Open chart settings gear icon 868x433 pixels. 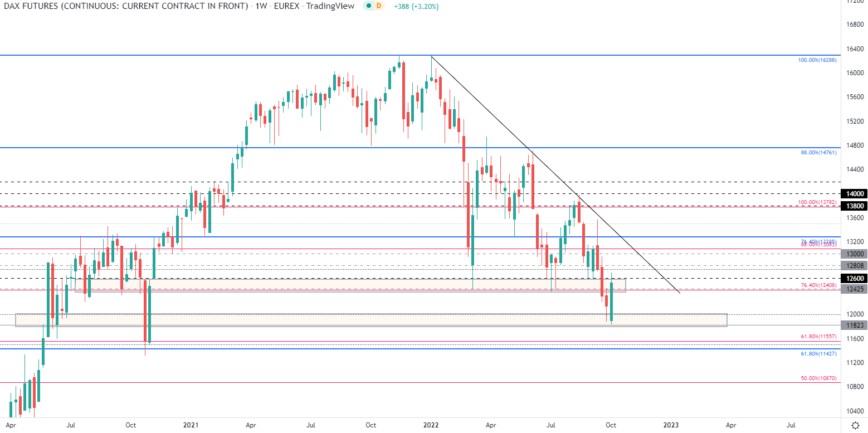854,425
